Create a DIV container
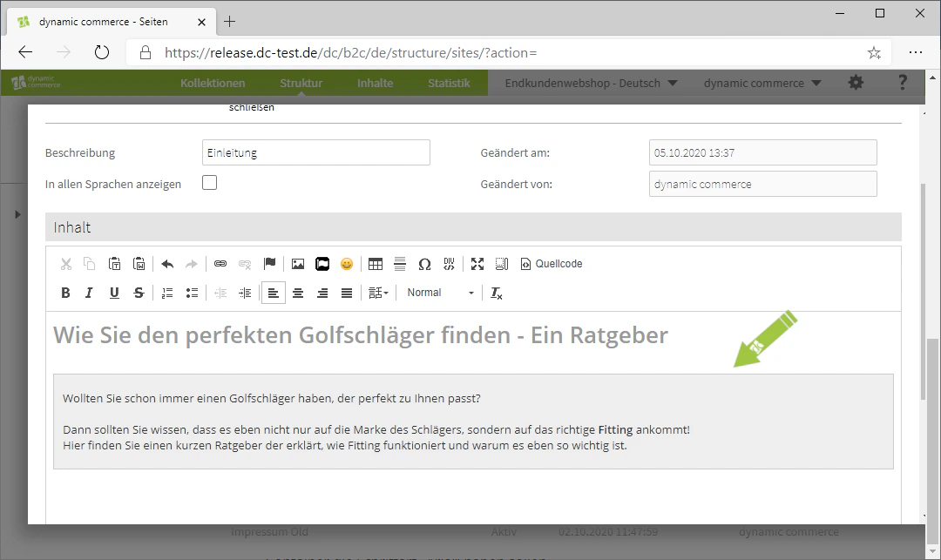 (x=449, y=264)
